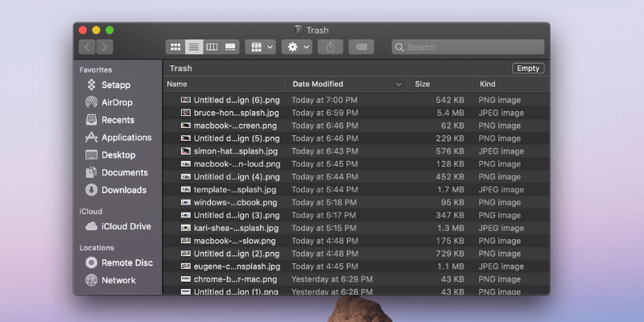
Task: Click the iCloud sidebar section header
Action: [91, 211]
